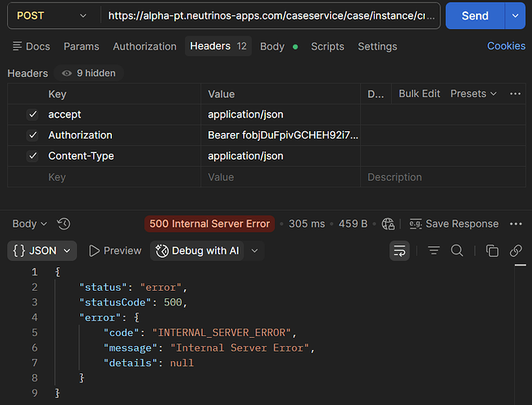Image resolution: width=532 pixels, height=405 pixels.
Task: Toggle word wrap in response viewer
Action: 399,251
